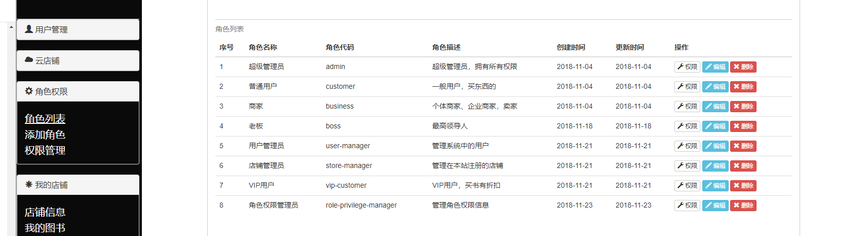868x236 pixels.
Task: Edit the 超级管理员 role
Action: pos(715,67)
